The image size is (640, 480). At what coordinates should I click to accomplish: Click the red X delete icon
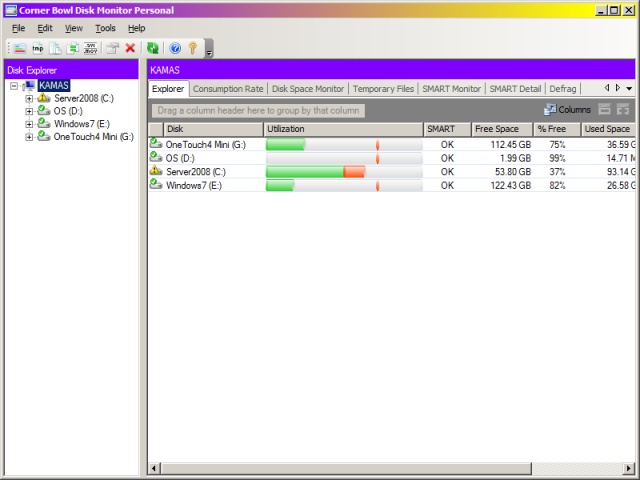click(x=130, y=48)
